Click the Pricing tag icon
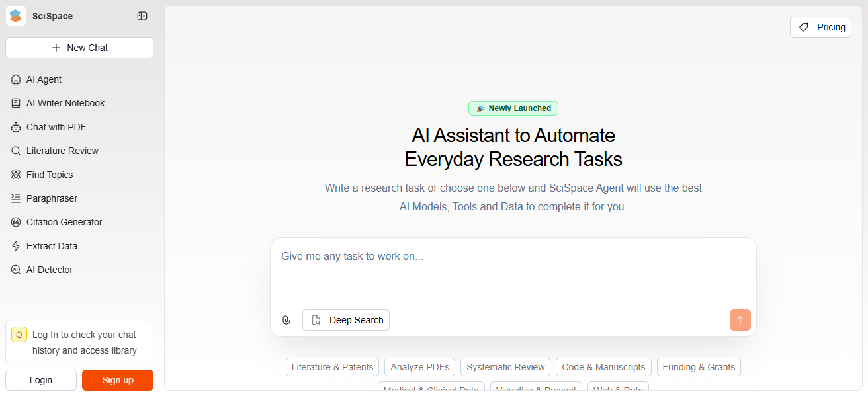Screen dimensions: 868x396 click(804, 27)
